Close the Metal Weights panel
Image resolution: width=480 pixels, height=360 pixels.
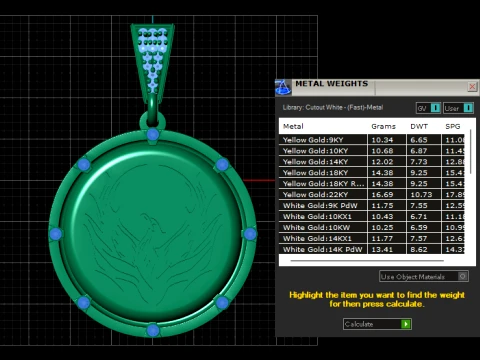pyautogui.click(x=472, y=87)
